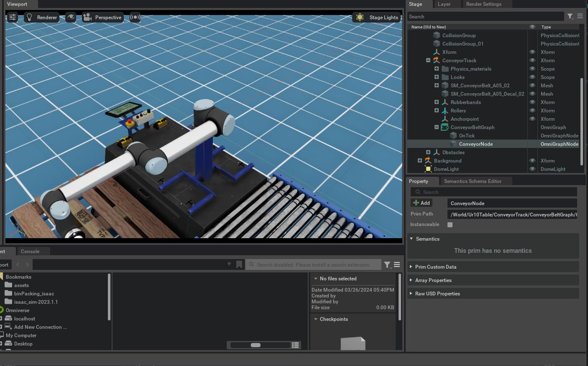Open the Semantics Schema Editor tab
This screenshot has height=366, width=588.
point(473,181)
